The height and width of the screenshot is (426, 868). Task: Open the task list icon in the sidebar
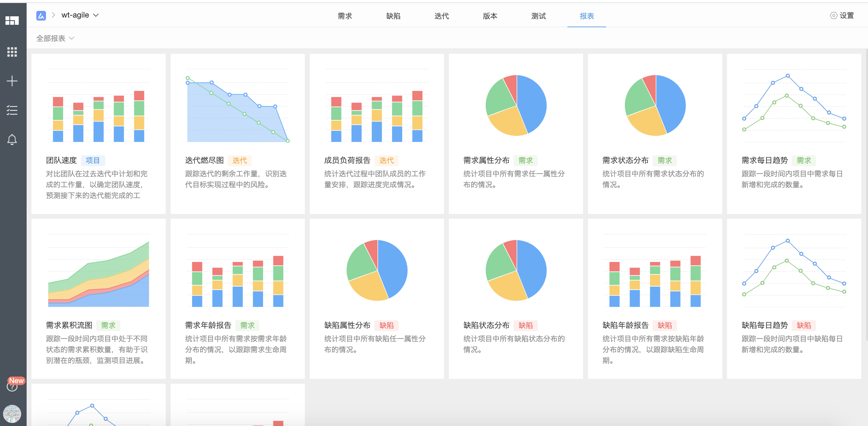[12, 110]
